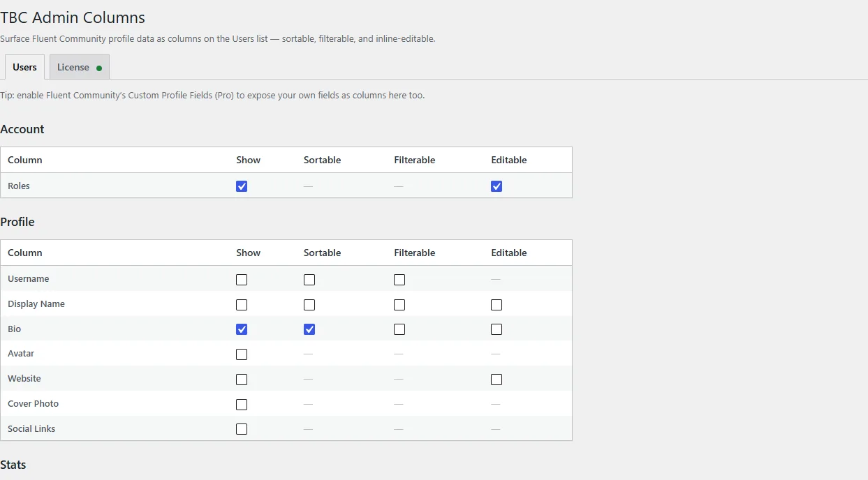This screenshot has height=480, width=868.
Task: Enable Filterable for Username
Action: (x=399, y=280)
